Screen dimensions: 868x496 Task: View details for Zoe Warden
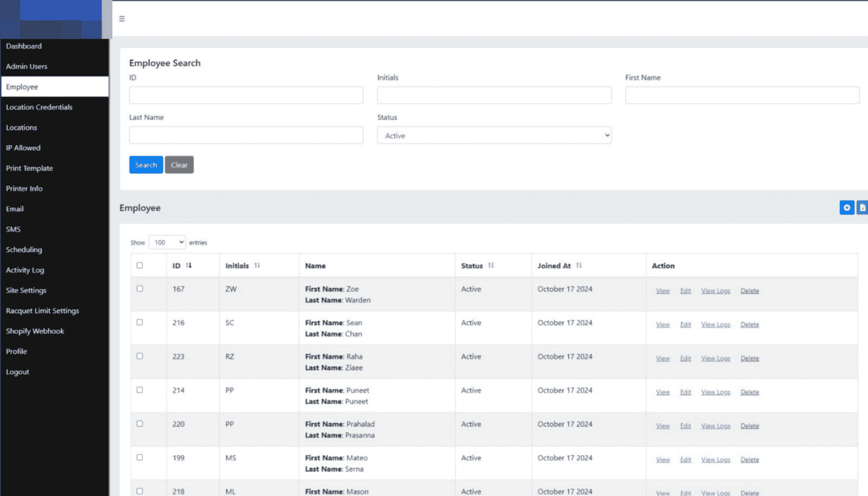(x=662, y=291)
